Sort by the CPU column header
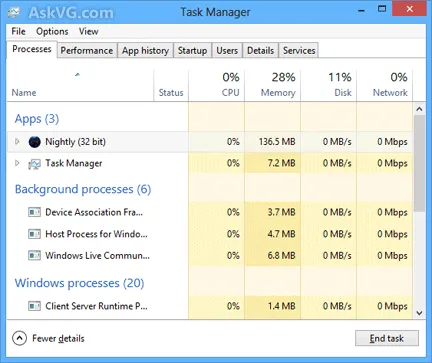 217,85
